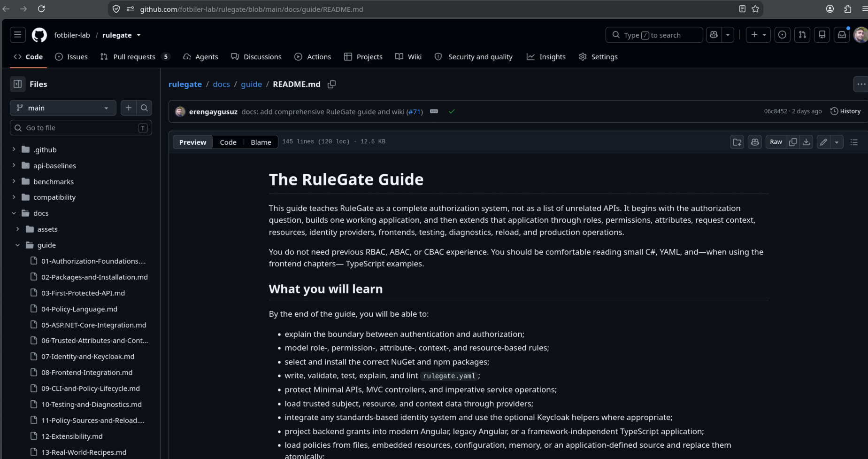This screenshot has width=868, height=459.
Task: Open the Raw file view
Action: (776, 142)
